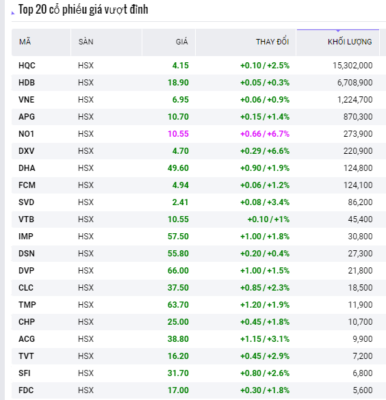
Task: Select DXV volume 220,900
Action: [x=358, y=151]
